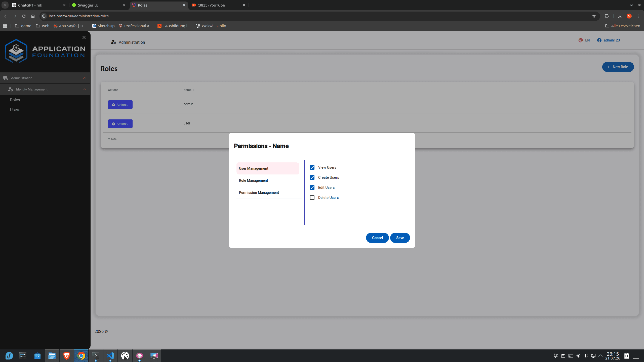Viewport: 644px width, 362px height.
Task: Sort roles by the Name column arrows
Action: point(194,90)
